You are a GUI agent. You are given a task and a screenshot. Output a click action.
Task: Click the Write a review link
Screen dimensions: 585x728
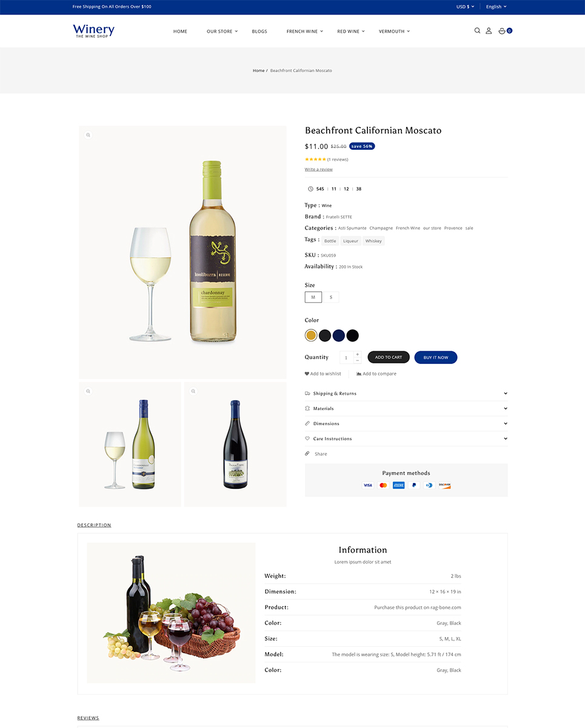pyautogui.click(x=319, y=169)
